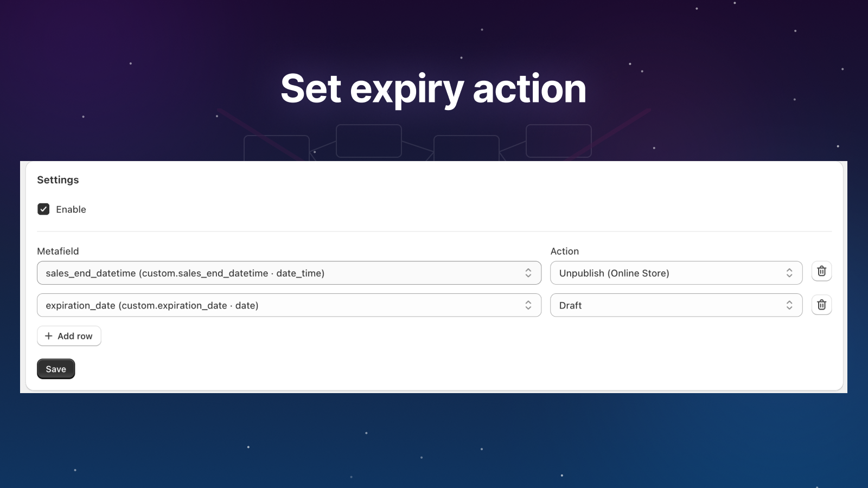Delete the expiration_date metafield row
The height and width of the screenshot is (488, 868).
[x=821, y=305]
